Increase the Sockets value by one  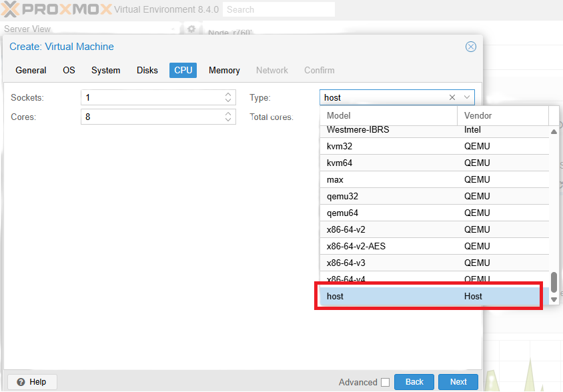click(228, 95)
